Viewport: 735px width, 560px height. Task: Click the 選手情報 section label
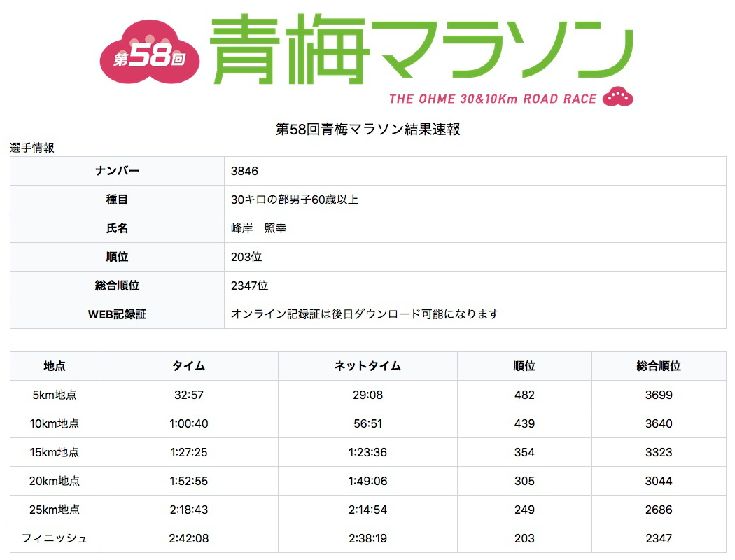coord(31,148)
